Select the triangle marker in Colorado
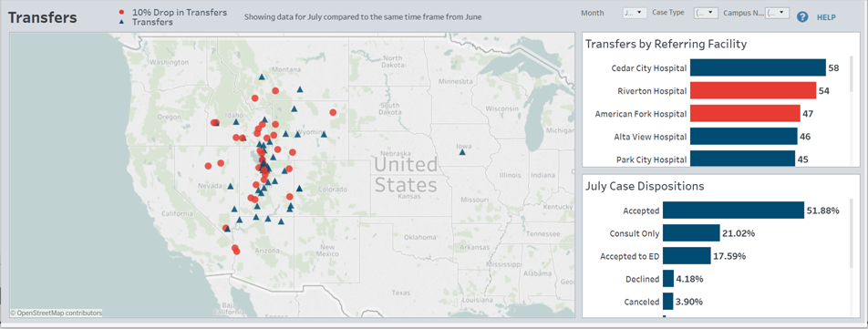The width and height of the screenshot is (868, 329). 299,188
